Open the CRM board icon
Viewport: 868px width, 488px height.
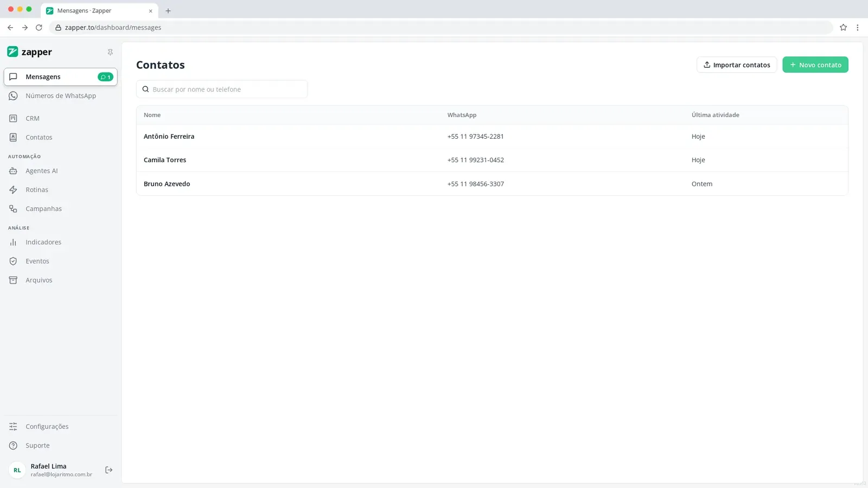click(x=13, y=118)
